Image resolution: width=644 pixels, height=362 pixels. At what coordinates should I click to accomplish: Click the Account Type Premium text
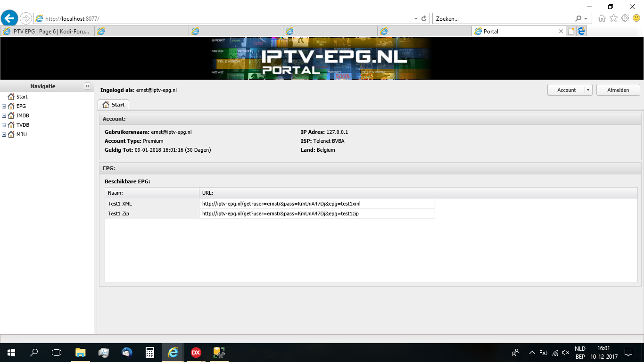tap(134, 141)
